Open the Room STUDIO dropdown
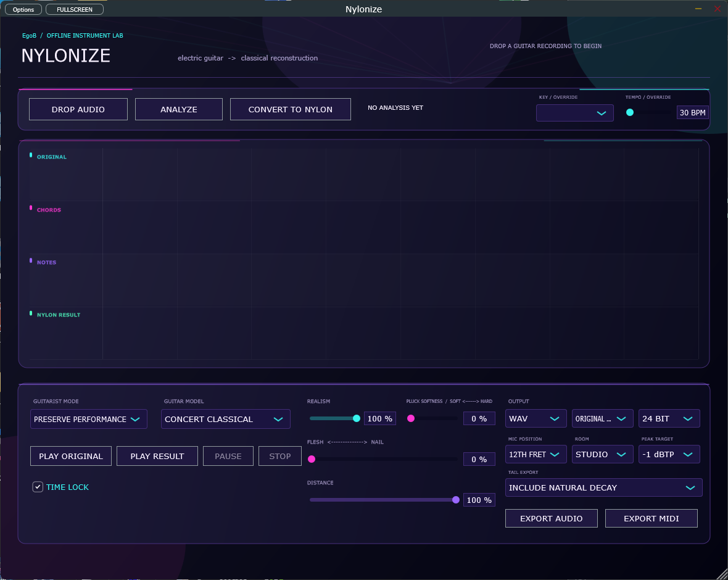The image size is (728, 580). pyautogui.click(x=603, y=454)
